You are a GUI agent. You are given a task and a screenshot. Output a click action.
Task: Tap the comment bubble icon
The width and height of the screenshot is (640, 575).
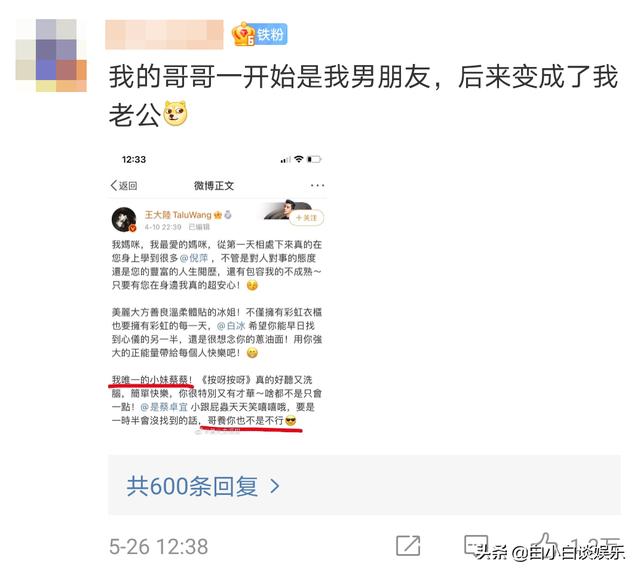tap(476, 545)
